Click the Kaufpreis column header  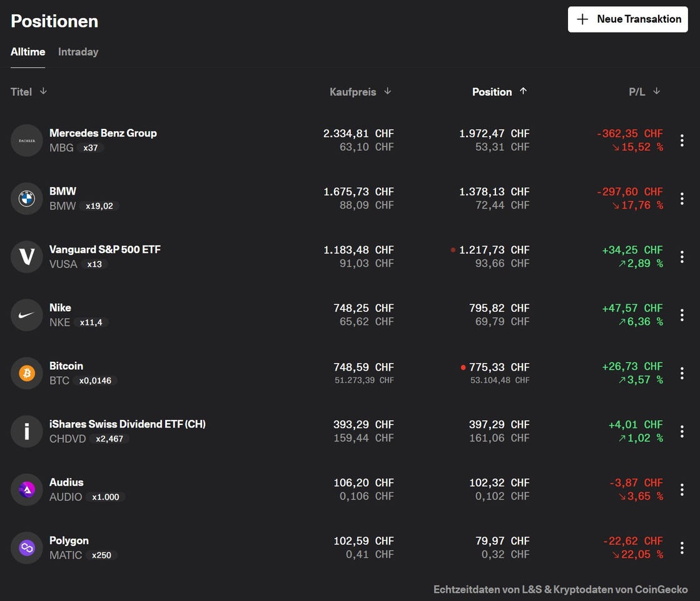[x=353, y=92]
